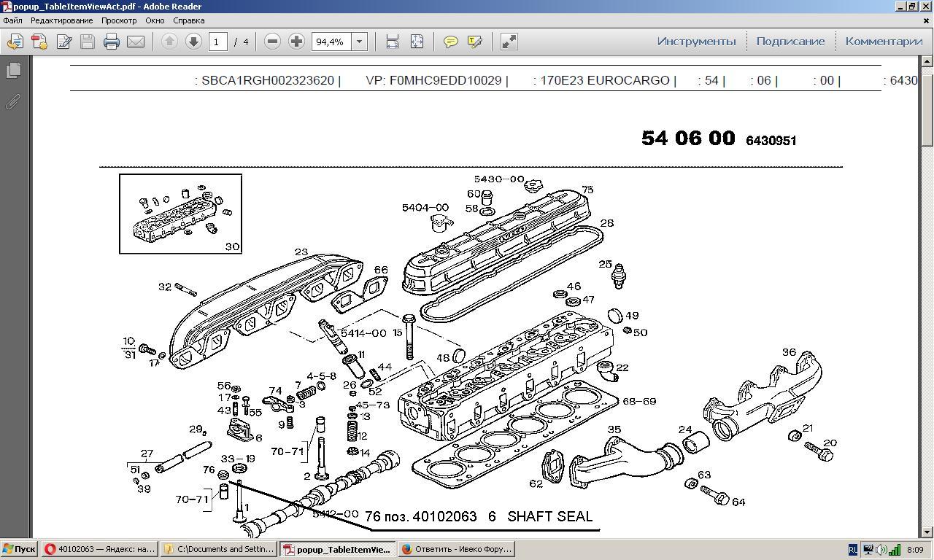The height and width of the screenshot is (560, 934).
Task: Open the Редактирование menu
Action: click(x=61, y=20)
